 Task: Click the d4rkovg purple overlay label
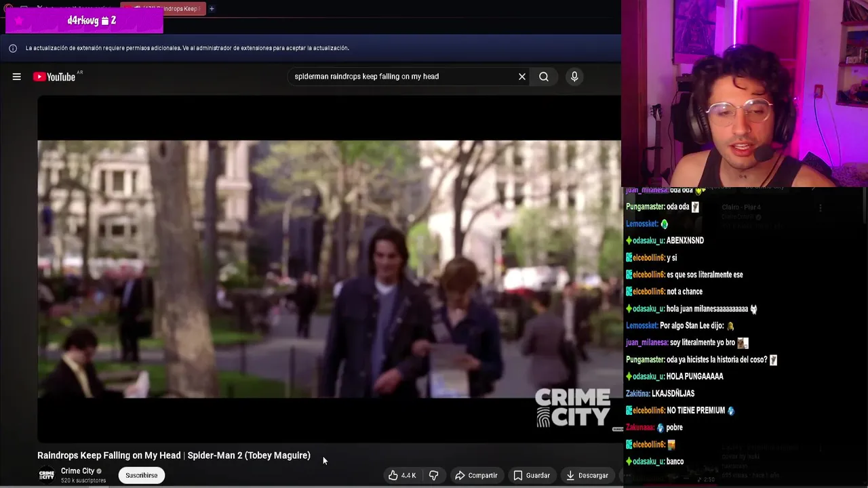tap(84, 20)
